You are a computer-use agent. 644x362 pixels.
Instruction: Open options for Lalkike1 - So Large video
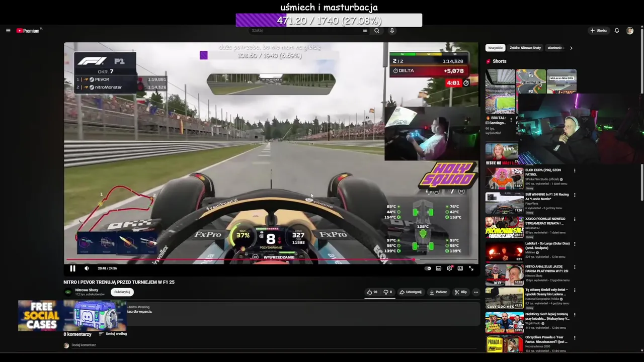tap(575, 244)
